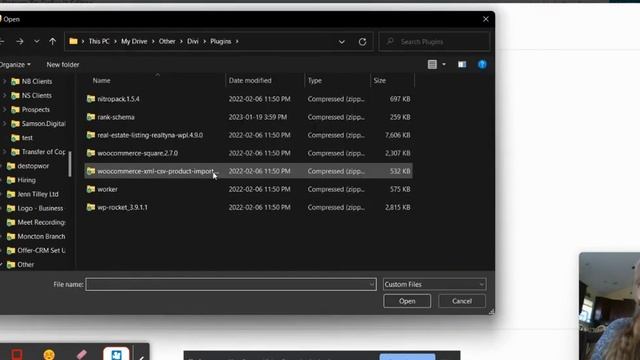This screenshot has width=640, height=360.
Task: Click the Open button
Action: 407,301
